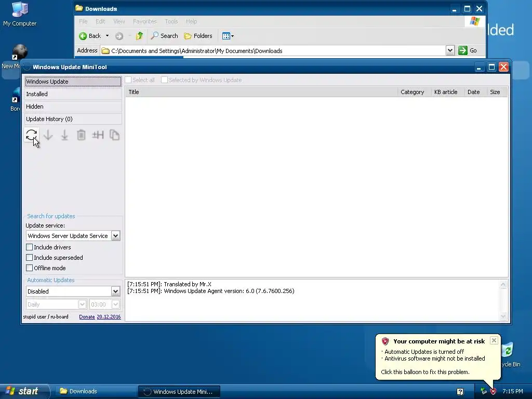Open Favorites menu in Downloads window
The image size is (532, 399).
[x=145, y=21]
